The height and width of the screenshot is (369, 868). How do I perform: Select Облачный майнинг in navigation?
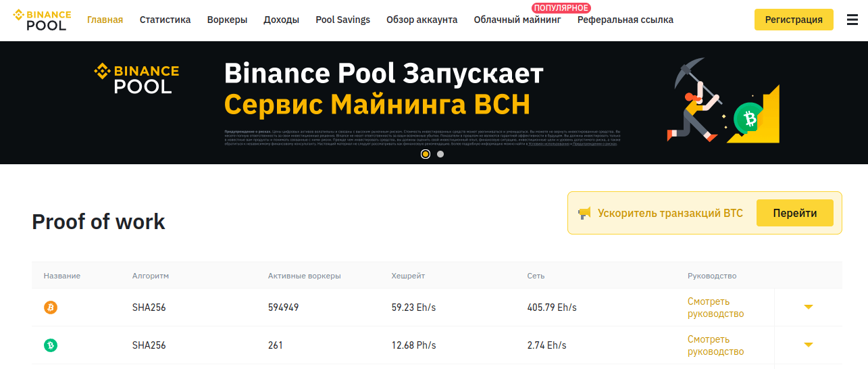point(517,20)
